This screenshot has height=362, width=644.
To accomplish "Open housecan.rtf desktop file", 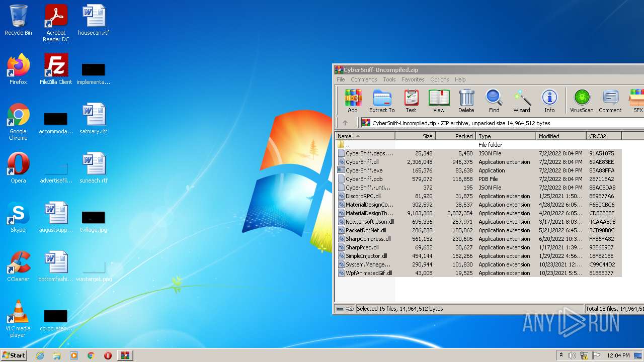I will pos(94,20).
